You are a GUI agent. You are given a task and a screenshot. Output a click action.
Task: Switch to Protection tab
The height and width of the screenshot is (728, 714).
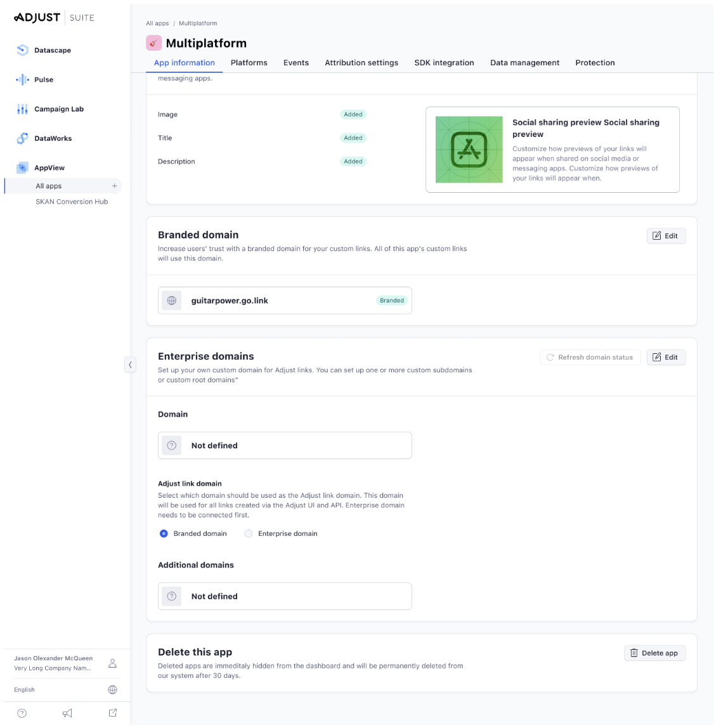tap(595, 63)
